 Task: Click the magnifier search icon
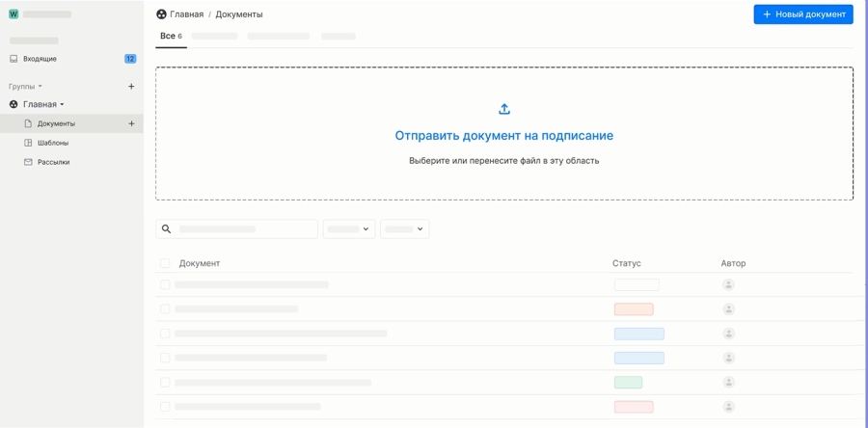pyautogui.click(x=166, y=228)
